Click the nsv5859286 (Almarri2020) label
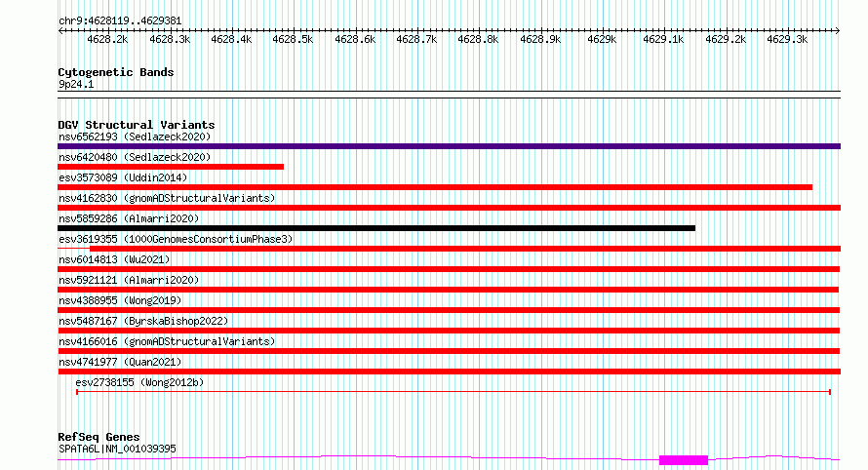 tap(129, 218)
